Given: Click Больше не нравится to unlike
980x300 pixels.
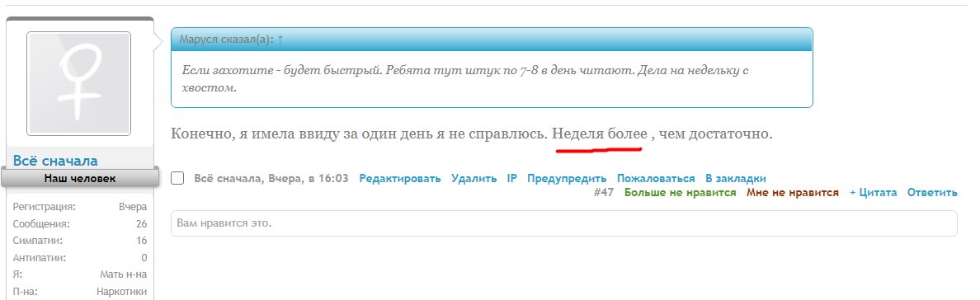Looking at the screenshot, I should 680,193.
